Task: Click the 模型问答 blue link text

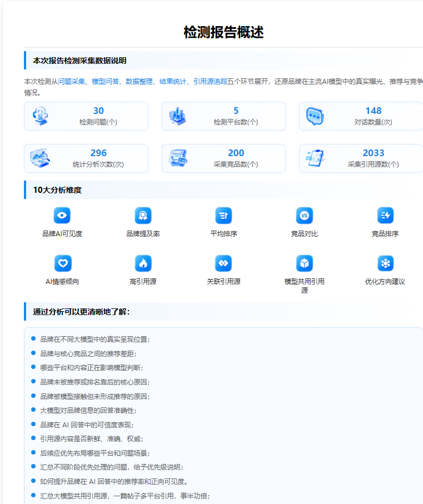Action: coord(106,82)
